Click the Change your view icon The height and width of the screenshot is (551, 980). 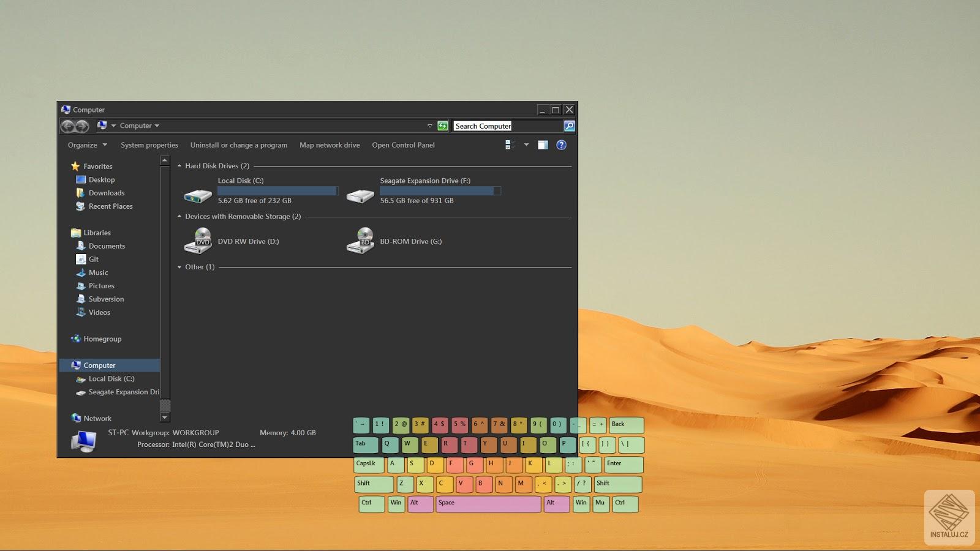click(510, 145)
